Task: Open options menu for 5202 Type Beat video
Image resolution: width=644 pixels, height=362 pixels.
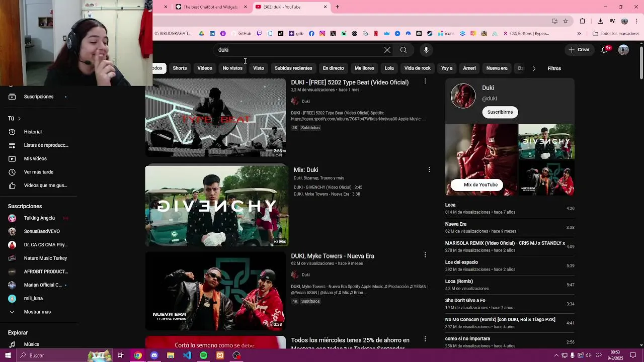Action: click(425, 81)
